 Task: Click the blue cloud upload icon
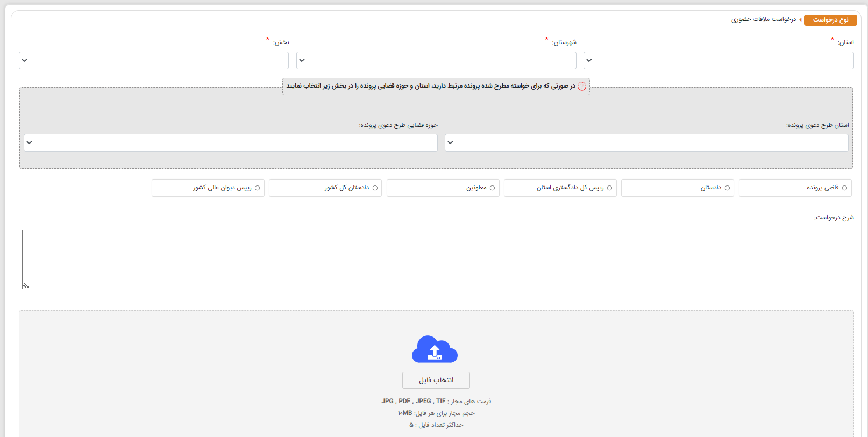435,349
